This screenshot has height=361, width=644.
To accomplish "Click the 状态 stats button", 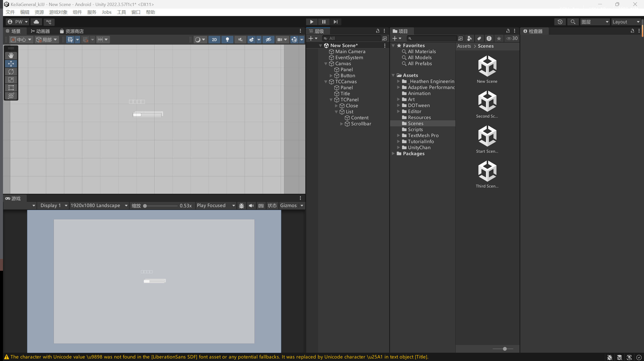I will [x=272, y=206].
